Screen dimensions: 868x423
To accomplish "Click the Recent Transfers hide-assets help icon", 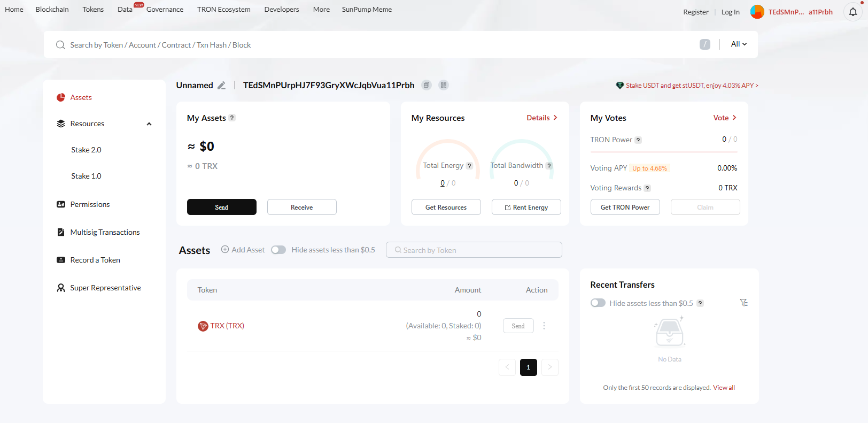I will (700, 303).
